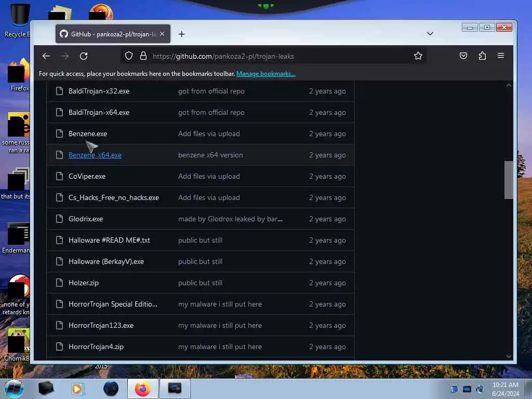Open the tracking protection shield icon
The height and width of the screenshot is (399, 532).
tap(129, 56)
